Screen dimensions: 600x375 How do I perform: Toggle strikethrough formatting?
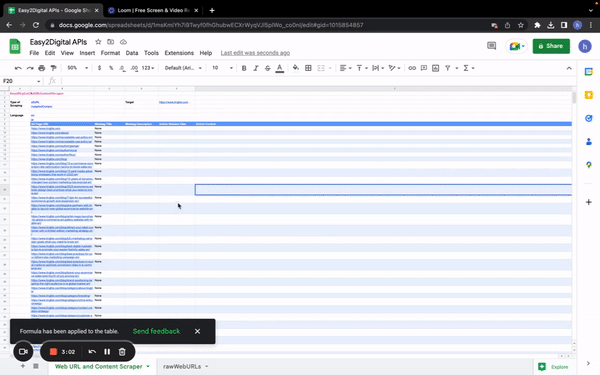pos(267,68)
